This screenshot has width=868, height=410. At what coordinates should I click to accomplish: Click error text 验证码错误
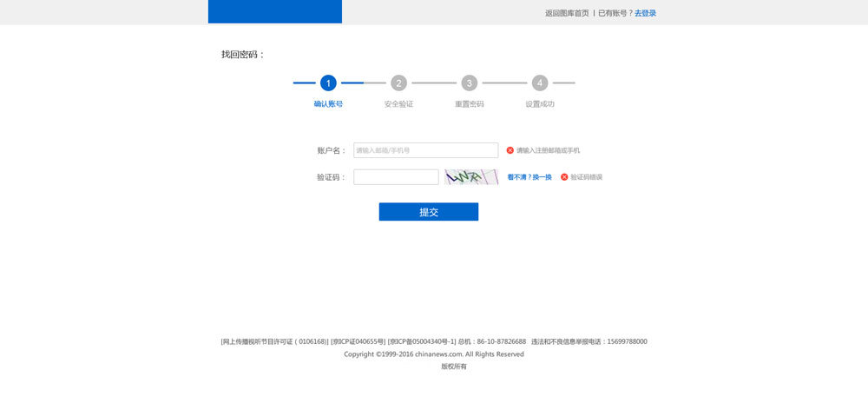[586, 177]
